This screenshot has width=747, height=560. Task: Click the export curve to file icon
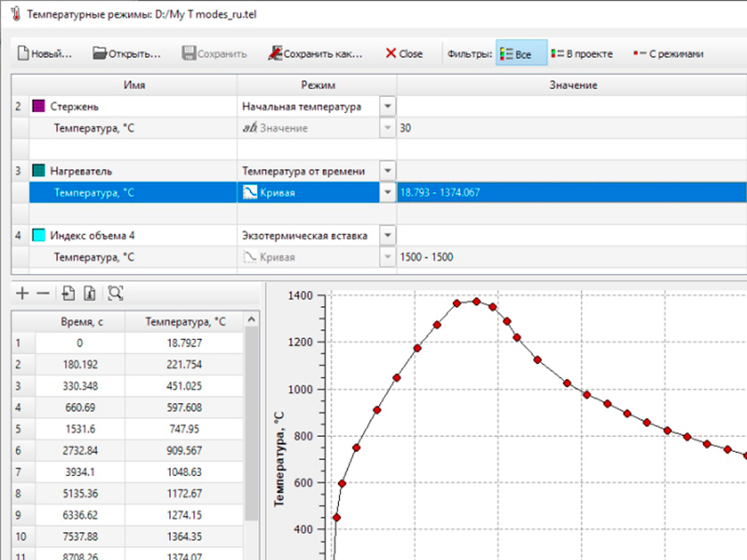click(x=90, y=293)
